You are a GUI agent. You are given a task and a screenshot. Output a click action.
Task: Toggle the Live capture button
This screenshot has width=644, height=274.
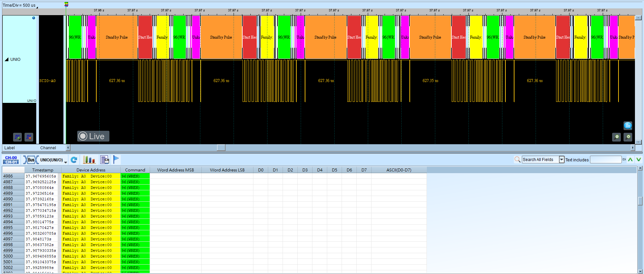93,136
